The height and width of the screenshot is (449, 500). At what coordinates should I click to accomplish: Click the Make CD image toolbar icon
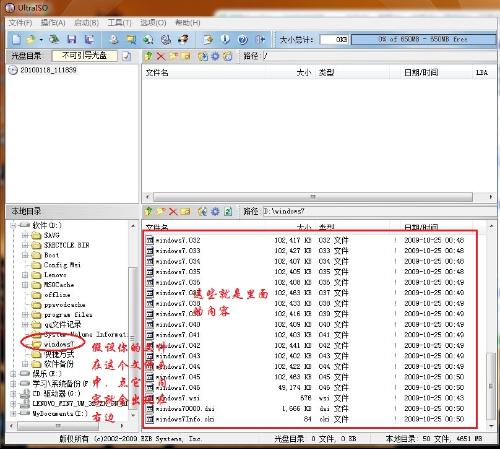click(x=114, y=40)
